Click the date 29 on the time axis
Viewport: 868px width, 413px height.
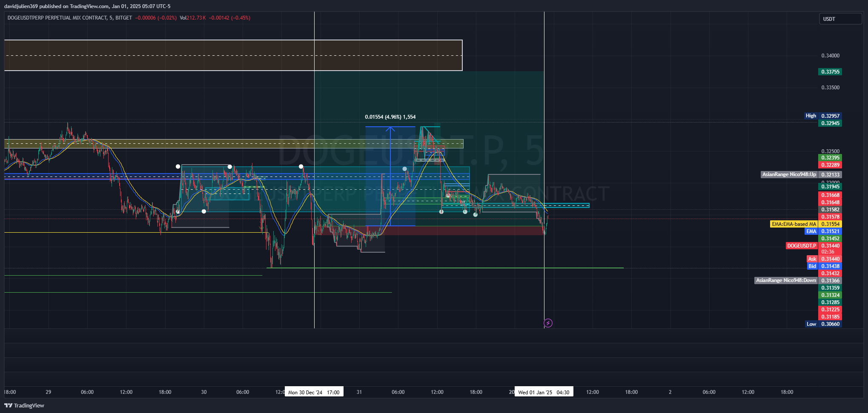click(x=48, y=392)
